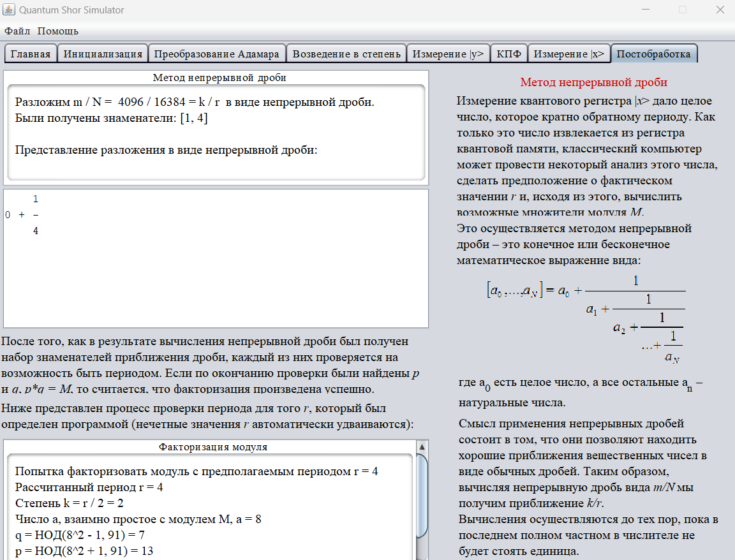
Task: Click the line starting 'Попытка факторизовать модуль'
Action: tap(197, 471)
